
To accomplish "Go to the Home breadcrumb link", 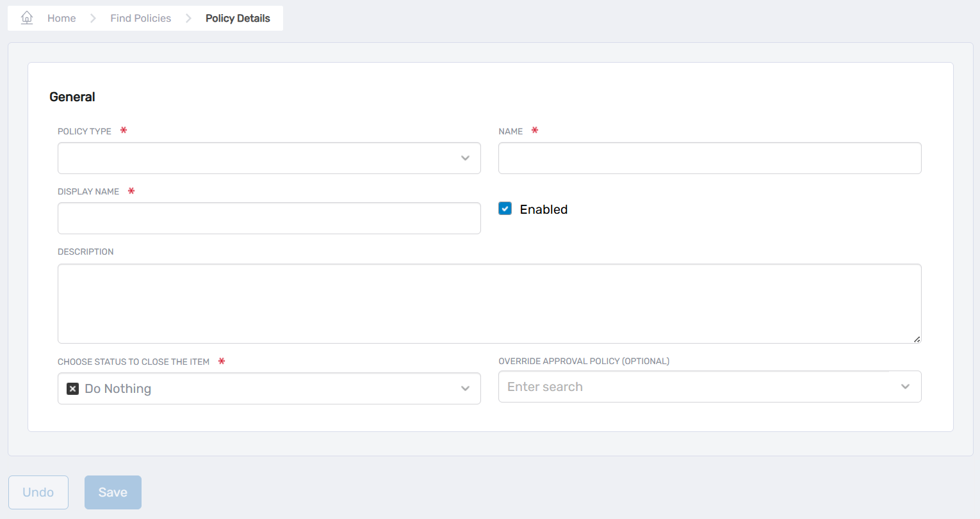I will [61, 19].
